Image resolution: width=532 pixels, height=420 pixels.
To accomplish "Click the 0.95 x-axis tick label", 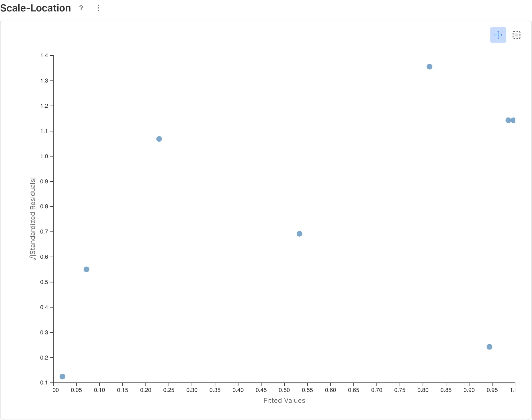I will [492, 390].
